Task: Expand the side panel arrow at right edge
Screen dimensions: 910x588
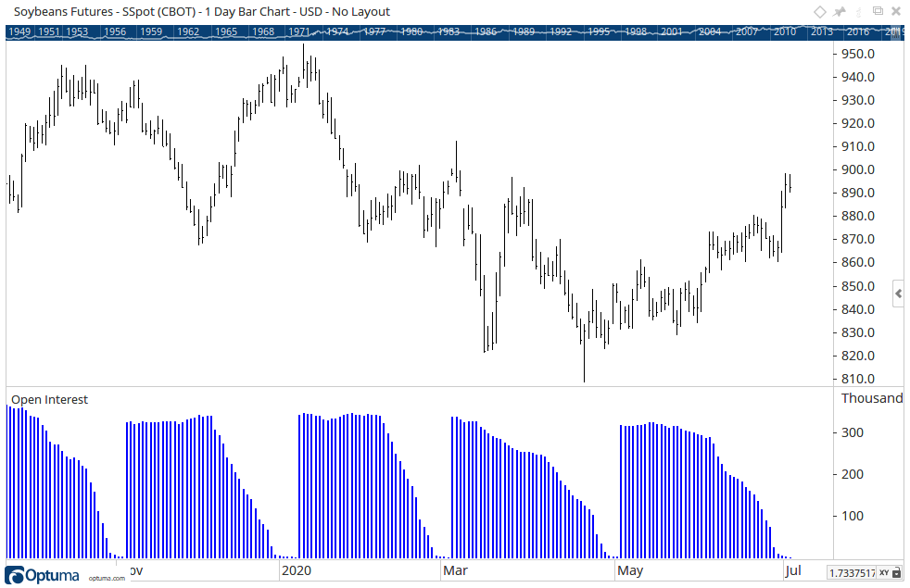Action: [898, 294]
